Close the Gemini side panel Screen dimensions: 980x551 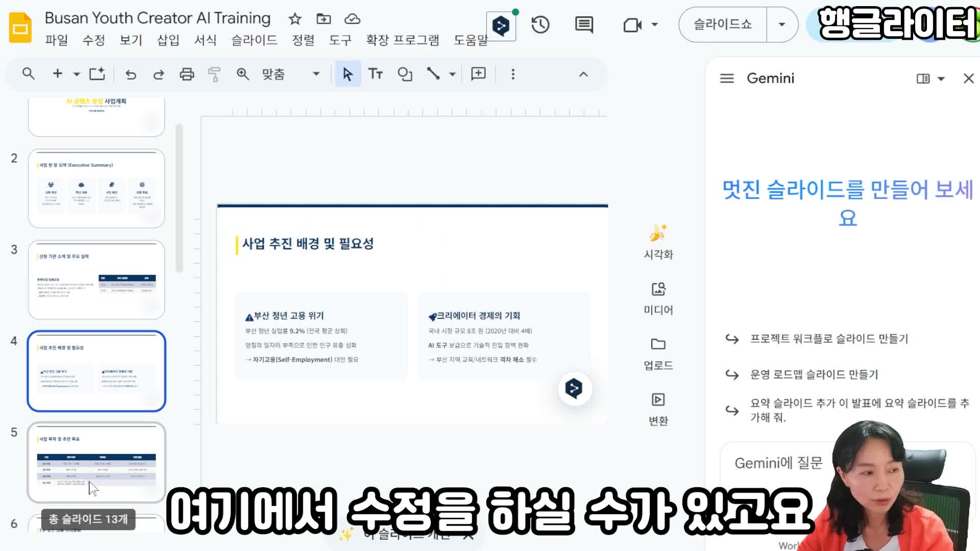point(968,79)
